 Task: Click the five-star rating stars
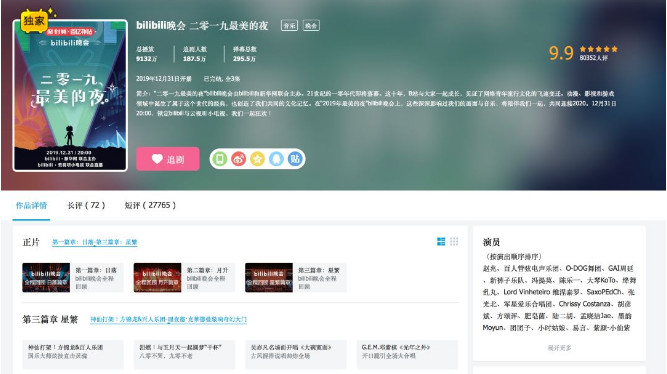pos(599,49)
